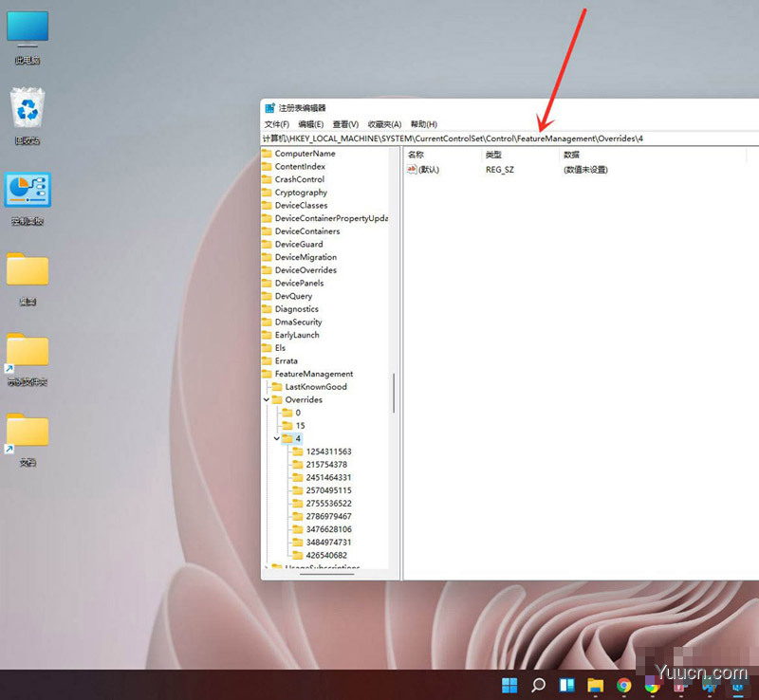Click the folder icon beside 1254311563
Screen dimensions: 759x700
coord(298,451)
